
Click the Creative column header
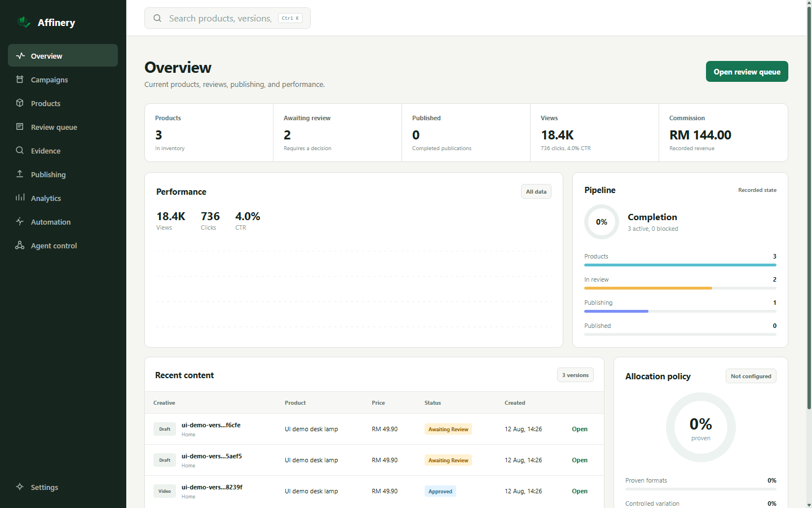click(x=164, y=403)
